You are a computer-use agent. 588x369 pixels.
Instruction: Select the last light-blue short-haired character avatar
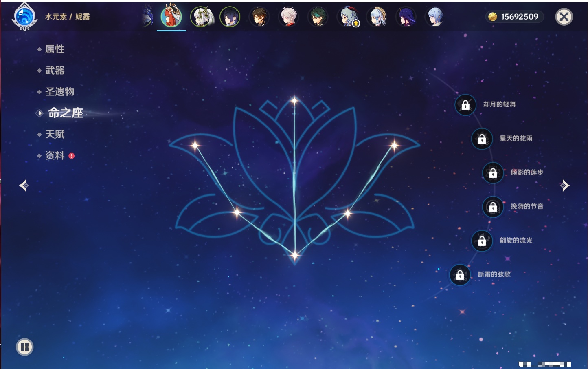click(x=435, y=17)
